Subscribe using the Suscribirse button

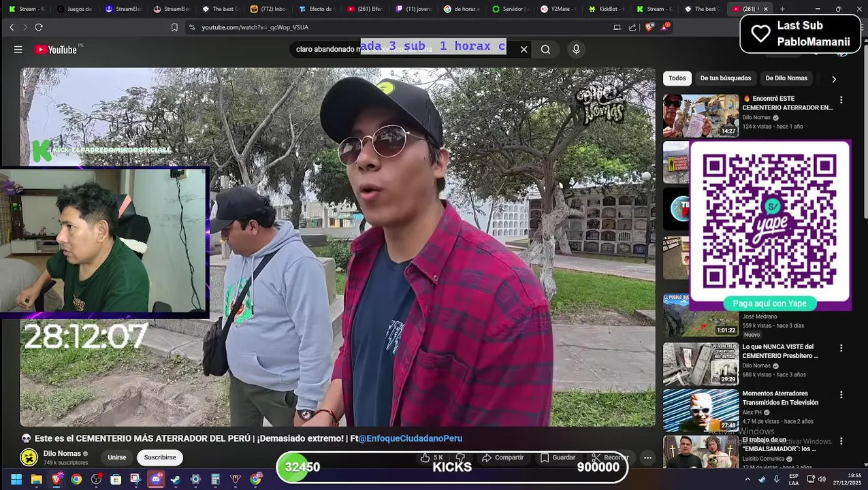tap(160, 457)
